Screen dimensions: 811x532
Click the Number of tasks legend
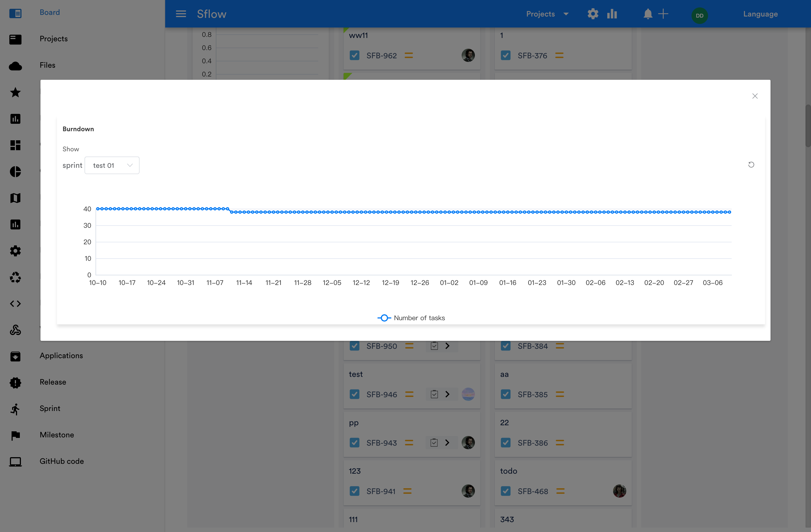pyautogui.click(x=411, y=317)
